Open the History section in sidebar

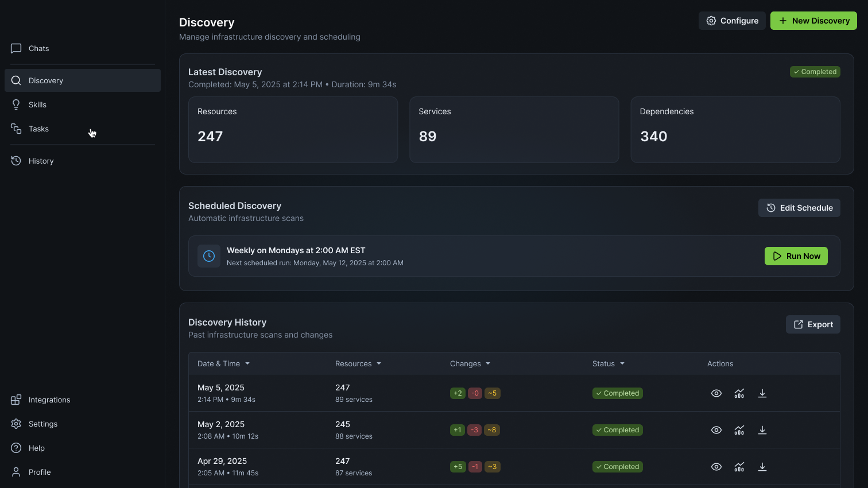click(41, 161)
